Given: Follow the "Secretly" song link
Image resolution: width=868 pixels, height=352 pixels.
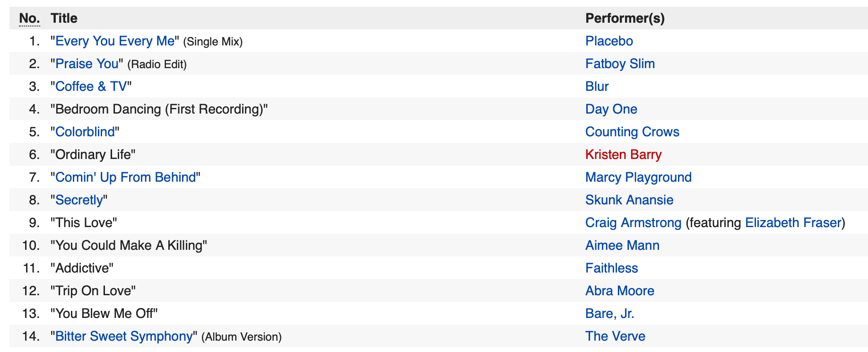Looking at the screenshot, I should pyautogui.click(x=79, y=200).
